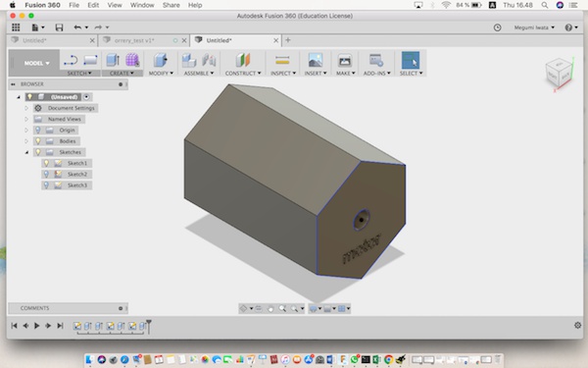Select first sketch feature in timeline

pyautogui.click(x=77, y=326)
